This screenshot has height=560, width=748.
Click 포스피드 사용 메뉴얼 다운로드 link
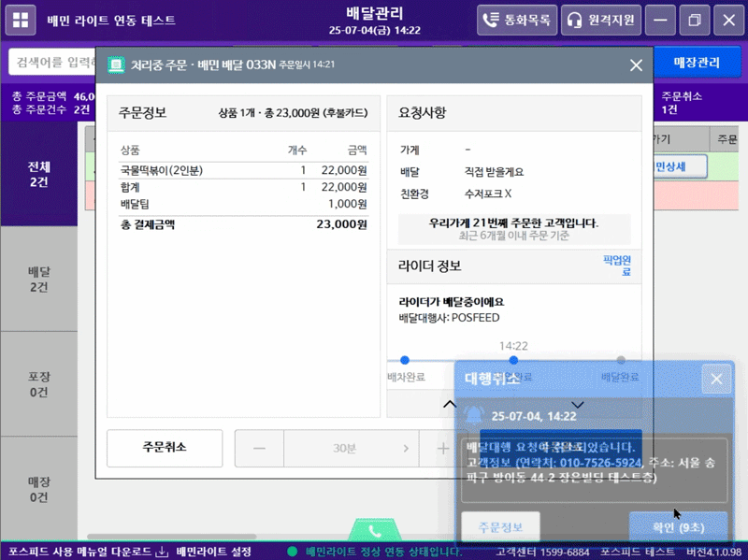pos(79,552)
